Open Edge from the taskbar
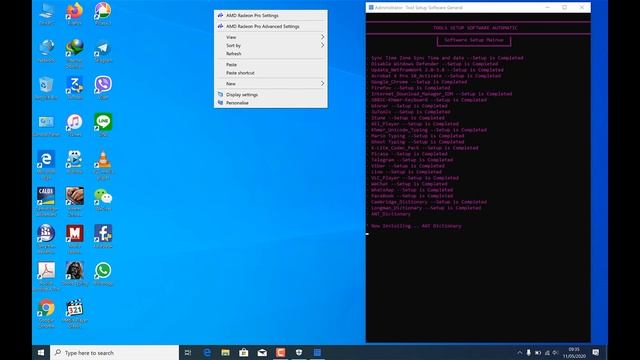Screen dimensions: 640x360 pos(207,353)
